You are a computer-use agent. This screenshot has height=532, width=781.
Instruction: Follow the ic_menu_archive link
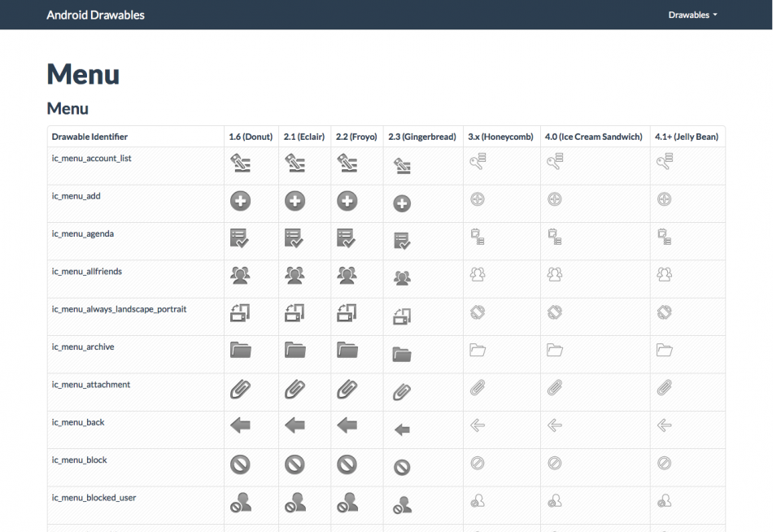point(81,347)
